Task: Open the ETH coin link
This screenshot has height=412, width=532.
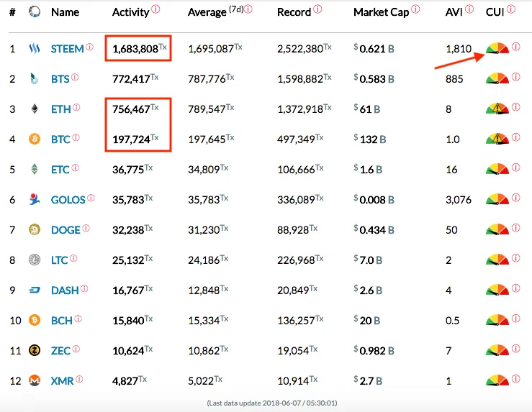Action: [61, 109]
